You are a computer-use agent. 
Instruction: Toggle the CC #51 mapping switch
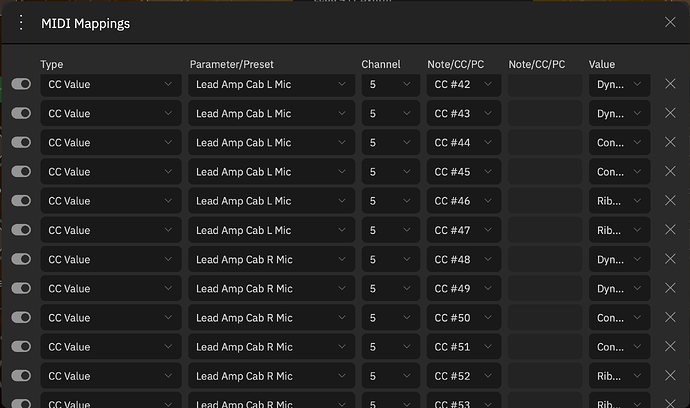tap(21, 346)
